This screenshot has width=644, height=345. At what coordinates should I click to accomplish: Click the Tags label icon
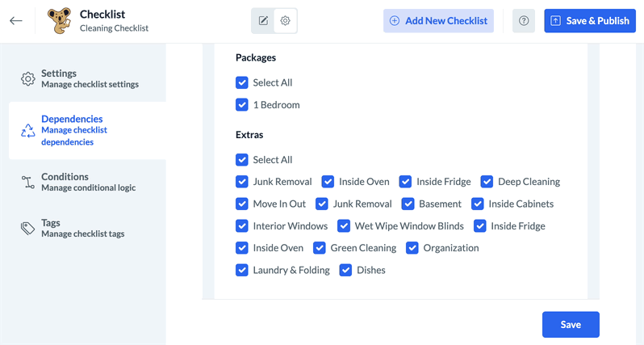pyautogui.click(x=28, y=229)
